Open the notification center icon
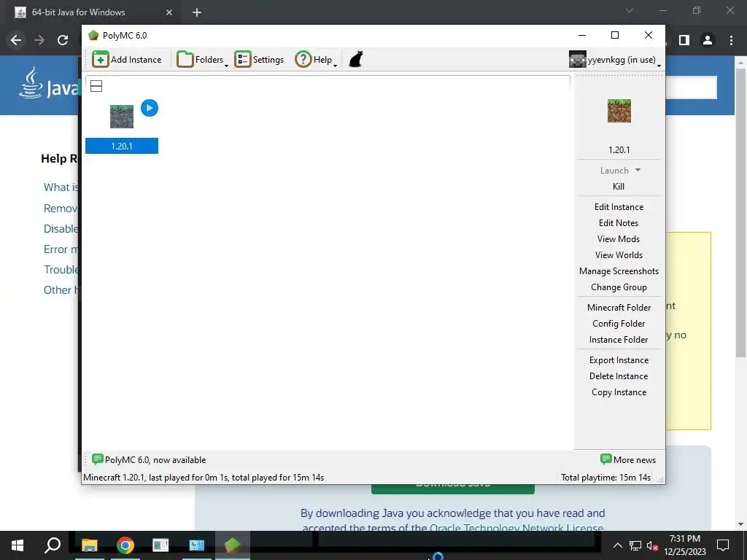Screen dimensions: 747x560 pos(723,545)
